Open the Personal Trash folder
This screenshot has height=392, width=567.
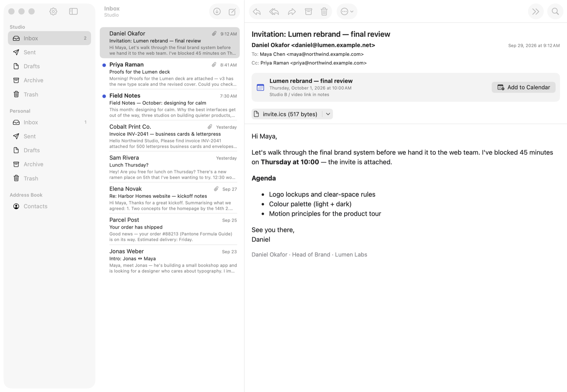click(x=49, y=178)
